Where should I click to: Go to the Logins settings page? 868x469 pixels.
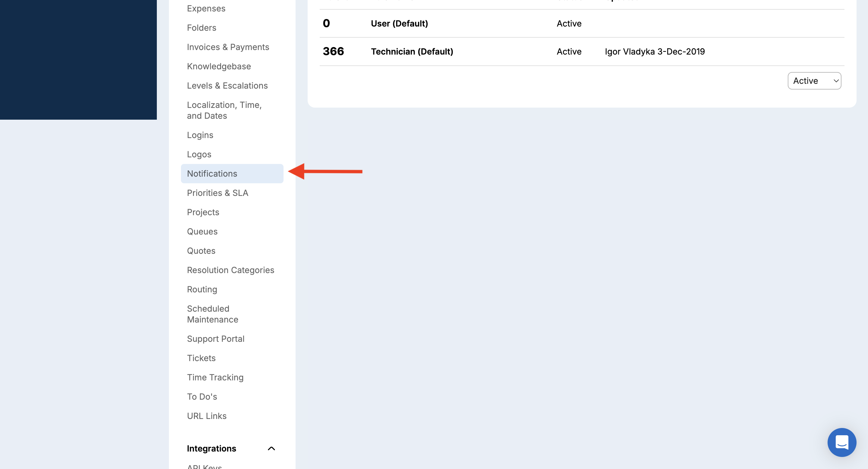pyautogui.click(x=200, y=135)
